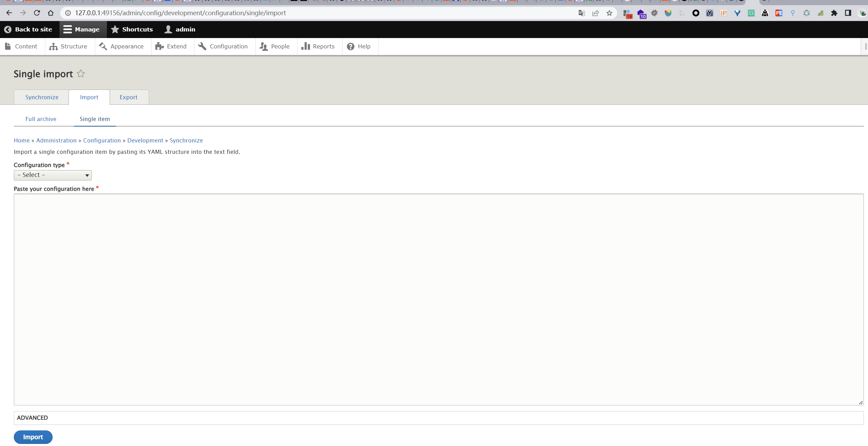Open the Extensions puzzle piece menu
The image size is (868, 446).
point(834,13)
